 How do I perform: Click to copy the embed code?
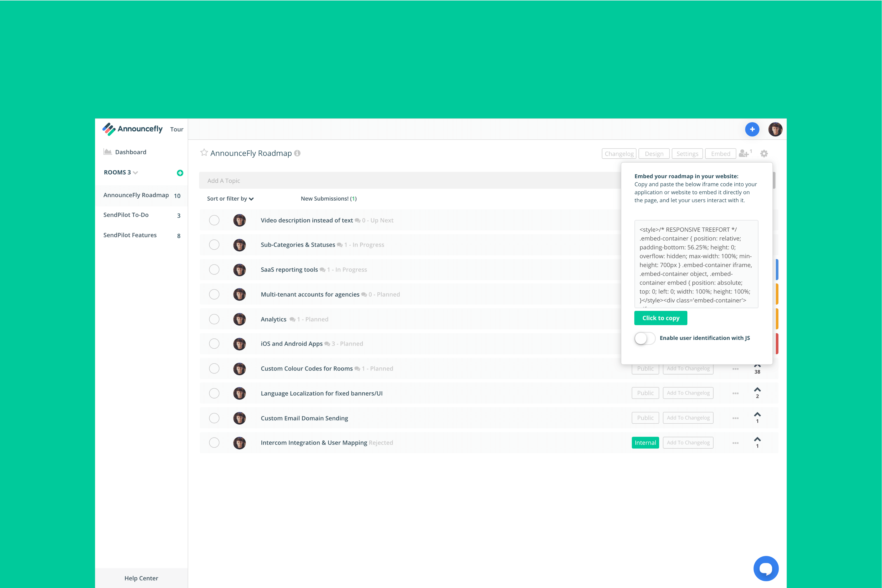[661, 318]
